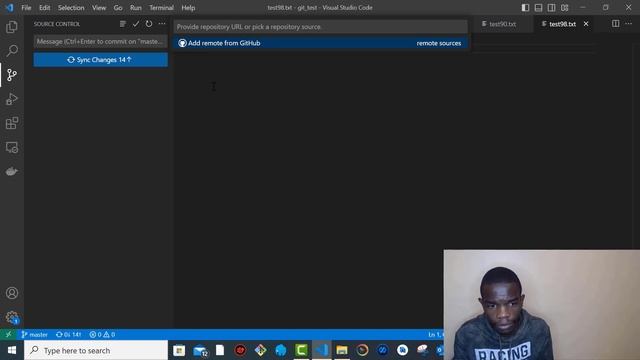Click Customize Layout icon in title bar

(564, 8)
